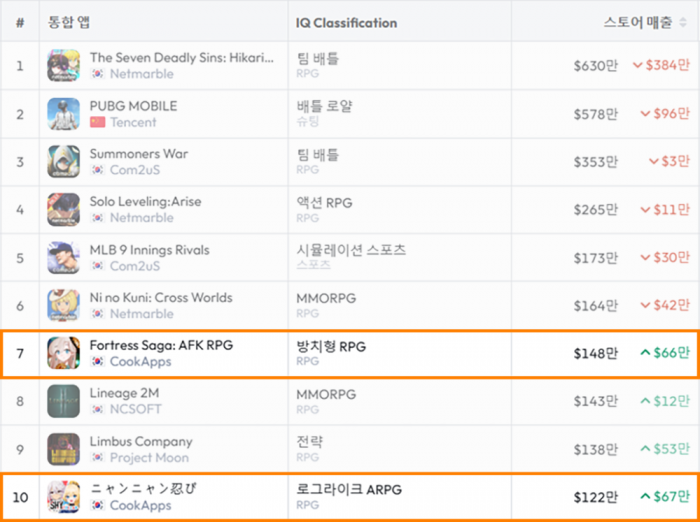Open the Tencent publisher link

pyautogui.click(x=133, y=122)
